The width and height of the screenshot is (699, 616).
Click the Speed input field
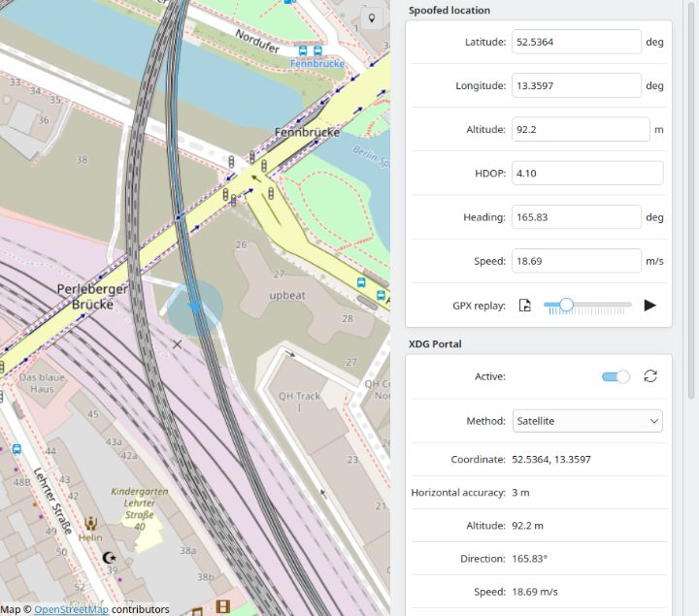pyautogui.click(x=576, y=261)
